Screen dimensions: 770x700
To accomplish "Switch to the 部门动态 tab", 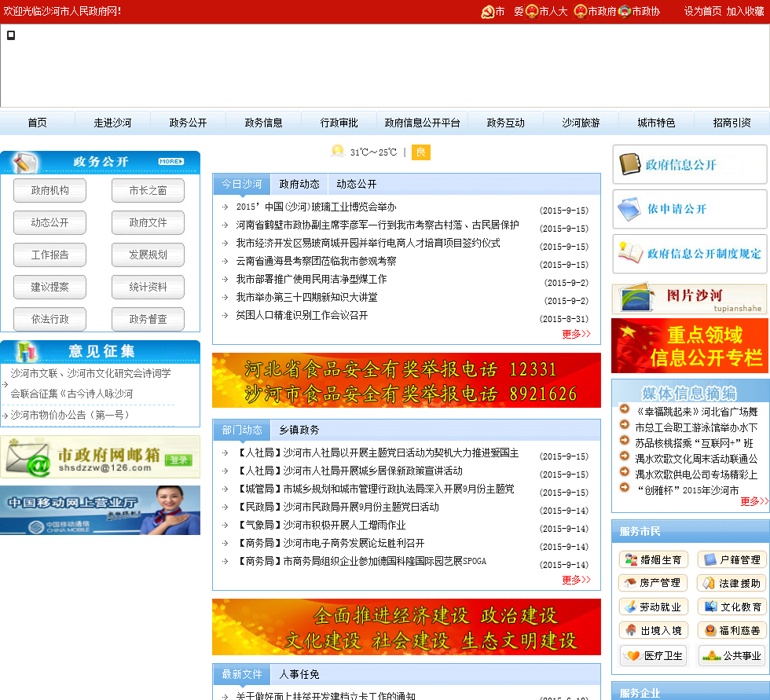I will [242, 430].
